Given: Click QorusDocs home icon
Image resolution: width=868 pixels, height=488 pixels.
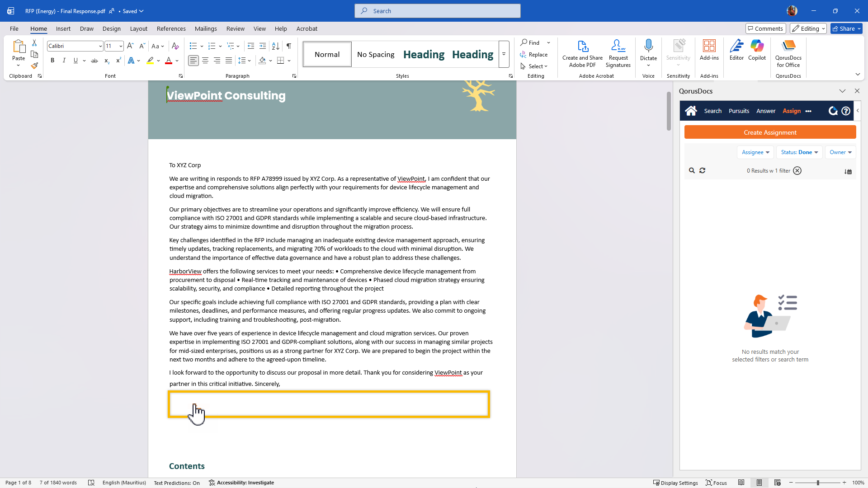Looking at the screenshot, I should (691, 111).
